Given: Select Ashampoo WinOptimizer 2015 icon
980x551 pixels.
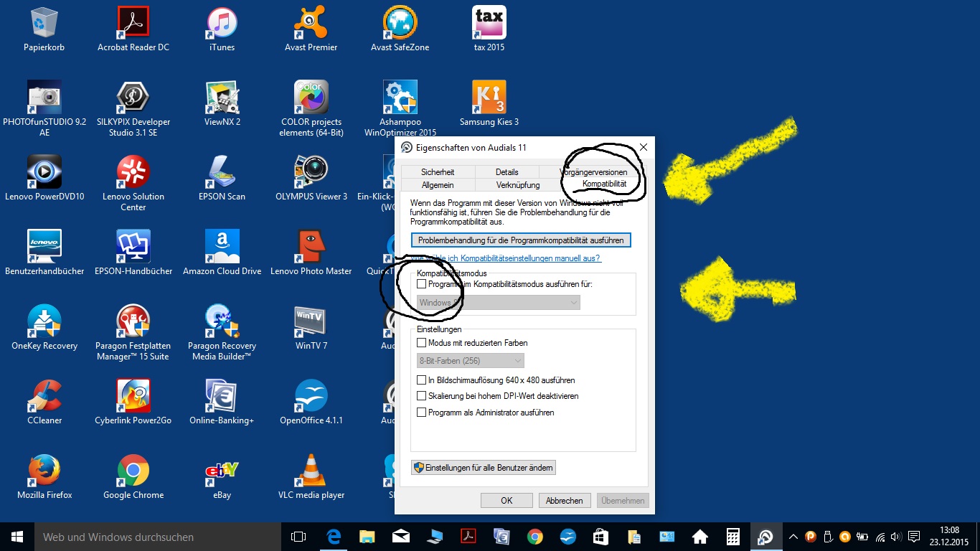Looking at the screenshot, I should [400, 108].
